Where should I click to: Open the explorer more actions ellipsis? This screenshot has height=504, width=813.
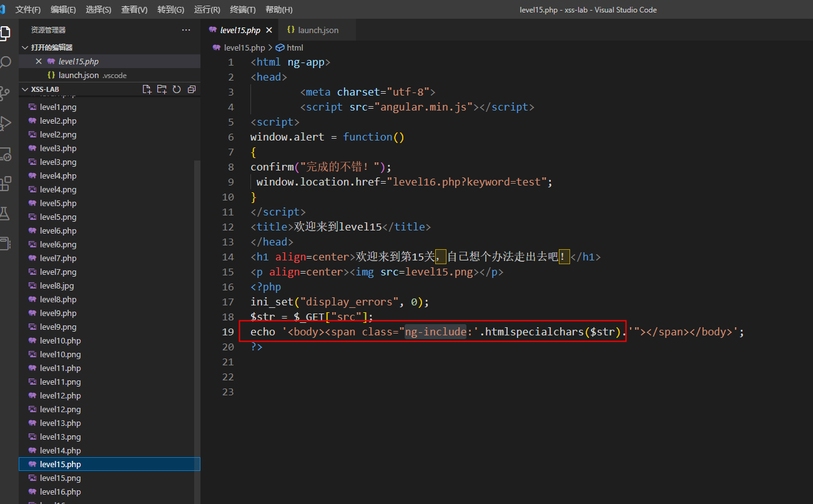[186, 30]
